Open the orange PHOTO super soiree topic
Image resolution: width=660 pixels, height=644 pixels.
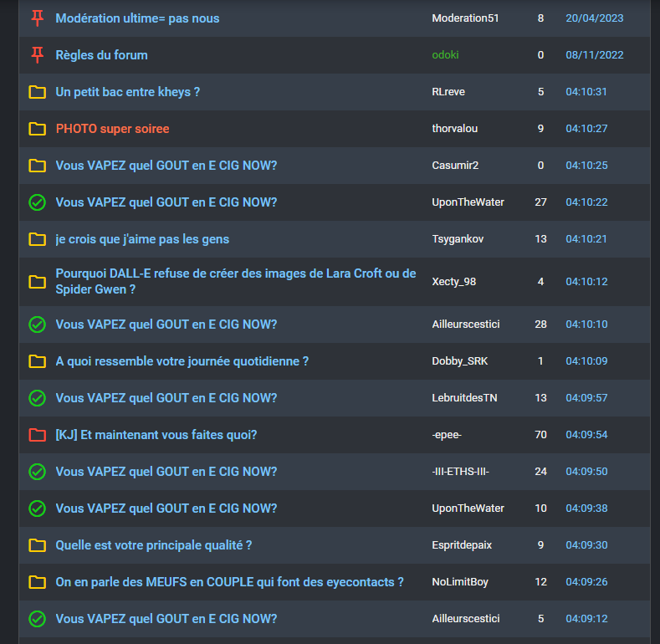[112, 129]
